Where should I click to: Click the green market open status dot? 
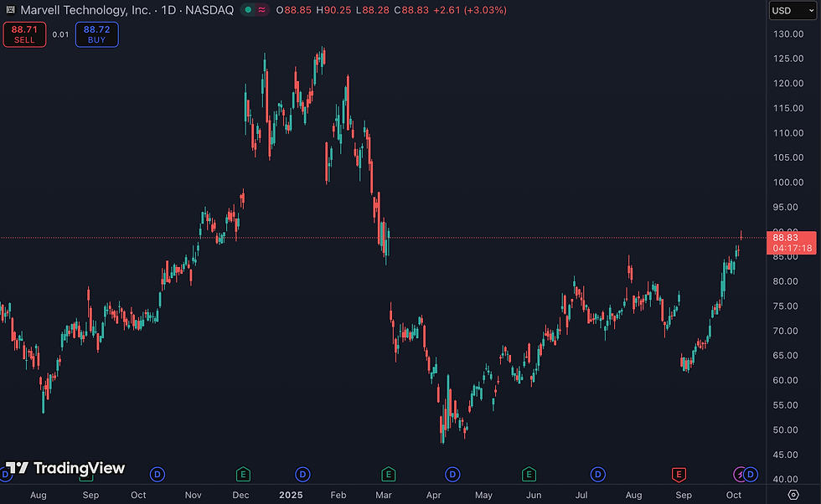coord(248,10)
